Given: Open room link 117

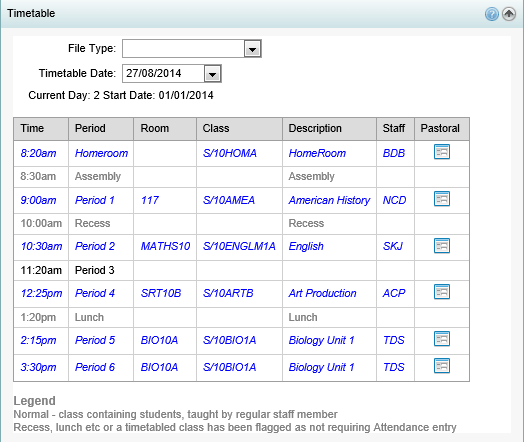Looking at the screenshot, I should 150,200.
